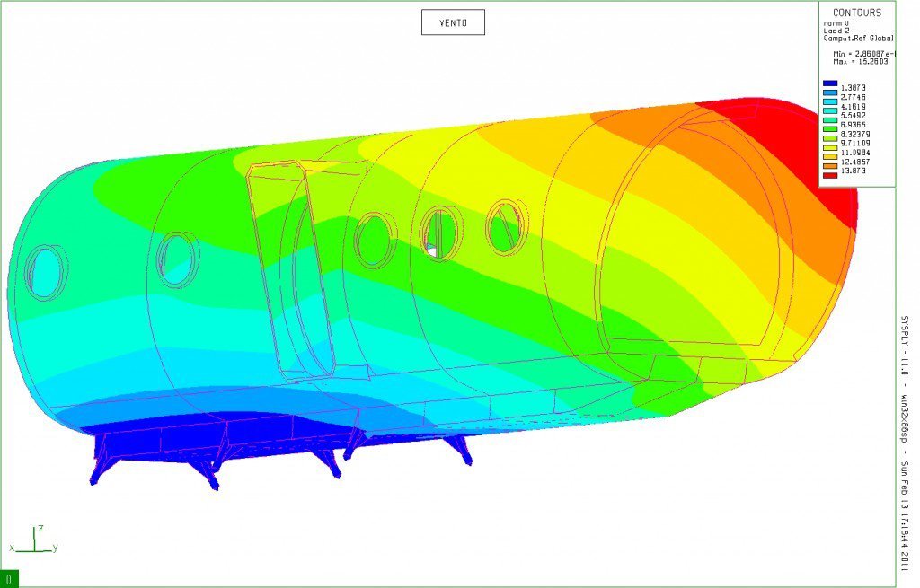Click the dark blue 1.3873 legend swatch
The height and width of the screenshot is (588, 920).
pyautogui.click(x=830, y=84)
